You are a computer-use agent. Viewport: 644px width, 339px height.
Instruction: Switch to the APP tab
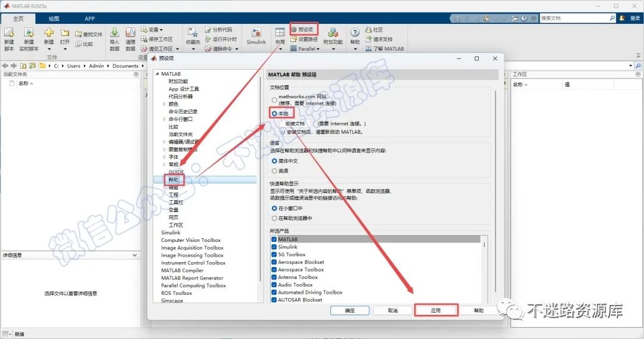(89, 18)
